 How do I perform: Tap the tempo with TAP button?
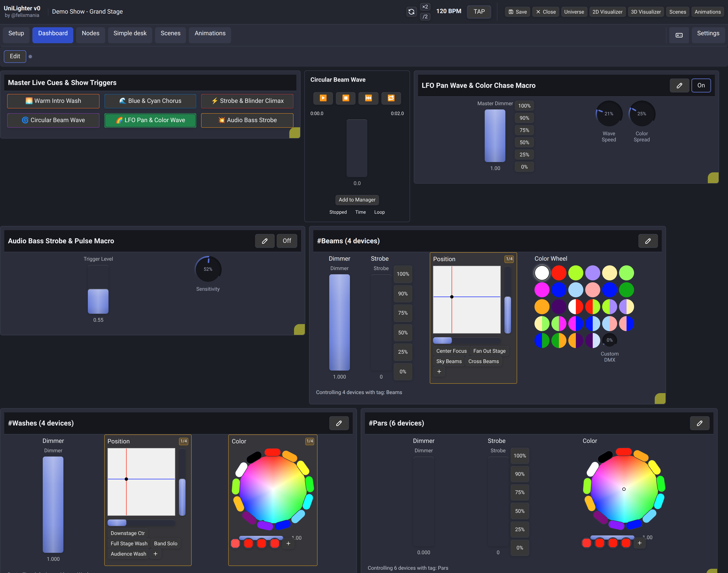[479, 12]
